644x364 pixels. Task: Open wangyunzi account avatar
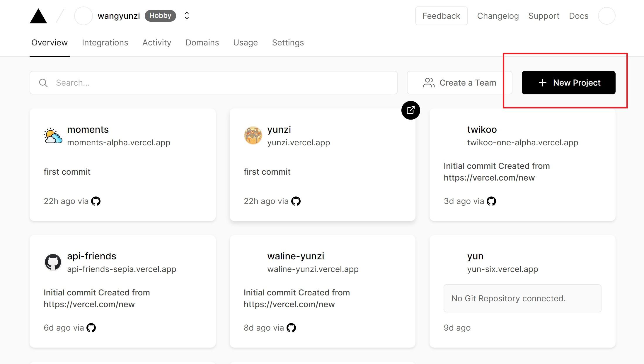(x=84, y=16)
